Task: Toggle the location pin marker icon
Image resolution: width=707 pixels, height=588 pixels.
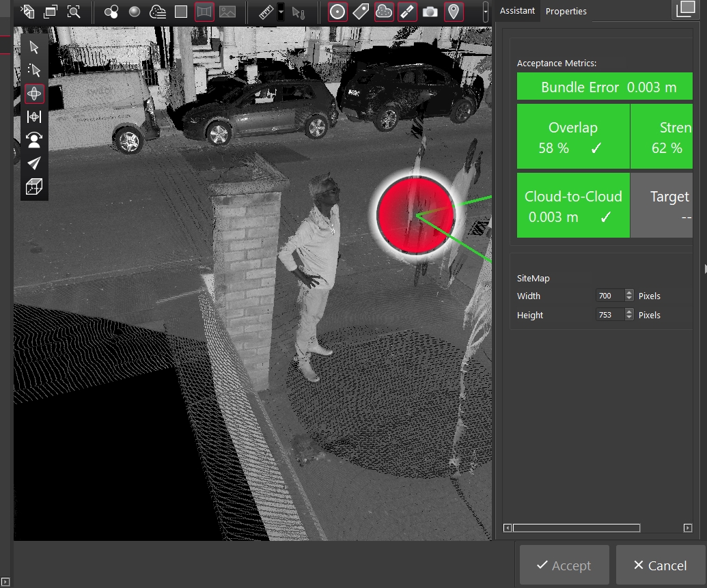Action: tap(454, 12)
